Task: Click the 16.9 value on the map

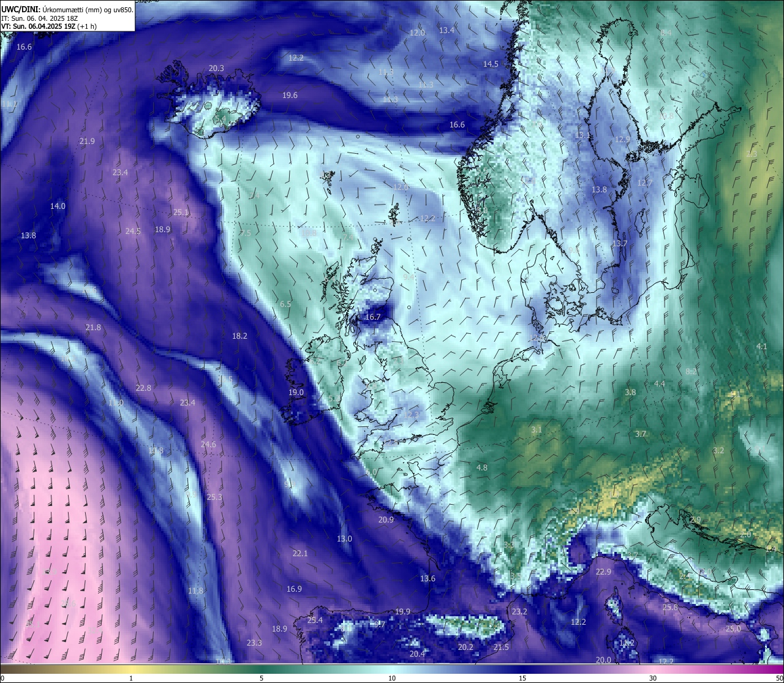Action: pos(294,589)
